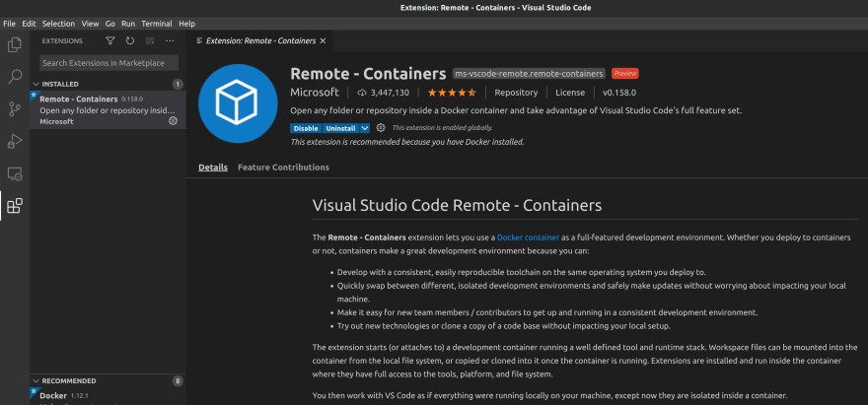Image resolution: width=868 pixels, height=405 pixels.
Task: Click the installed count badge showing 1
Action: click(178, 84)
